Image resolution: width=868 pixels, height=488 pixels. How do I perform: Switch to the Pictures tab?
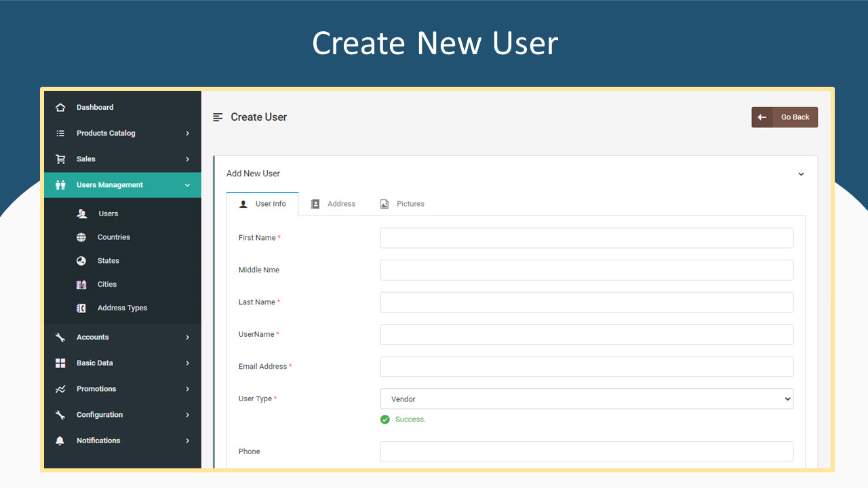point(402,204)
